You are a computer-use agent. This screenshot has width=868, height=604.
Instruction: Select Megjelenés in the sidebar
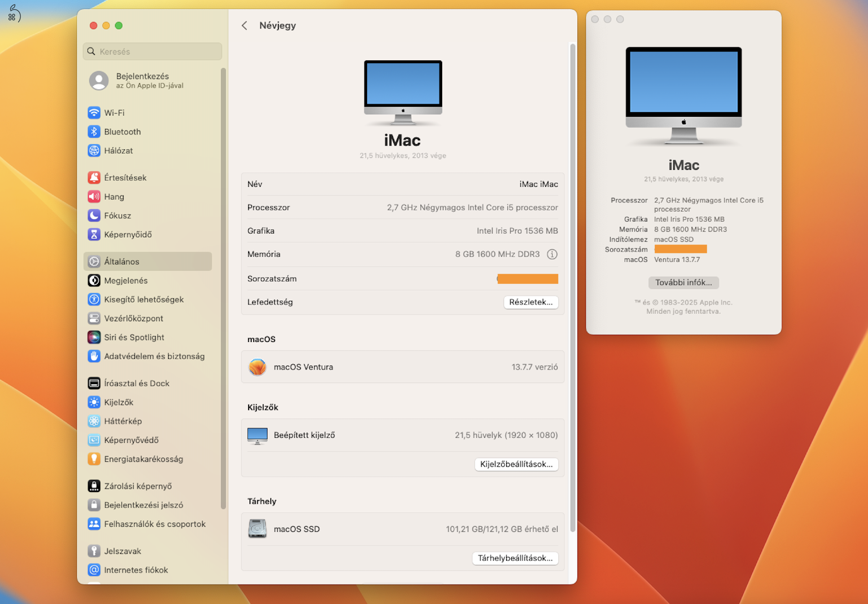click(126, 281)
